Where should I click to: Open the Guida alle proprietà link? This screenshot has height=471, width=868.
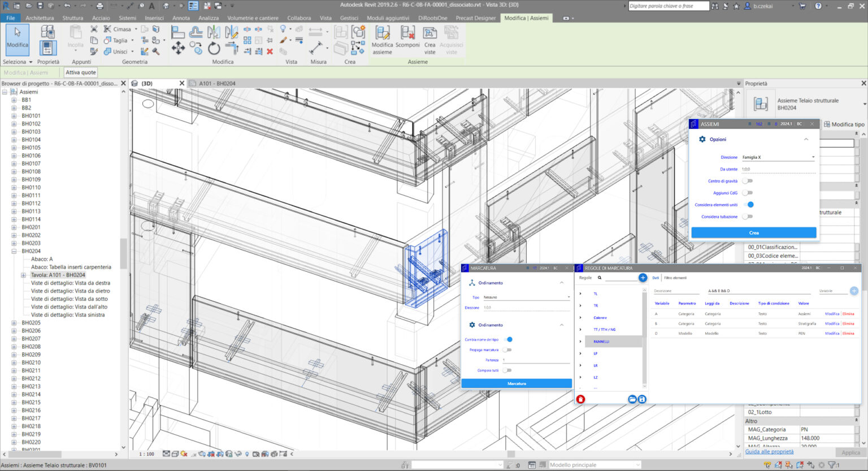coord(769,451)
